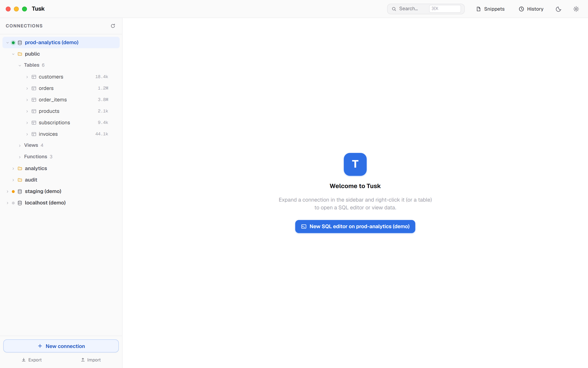The image size is (588, 368).
Task: Switch to dark mode moon icon
Action: 558,9
